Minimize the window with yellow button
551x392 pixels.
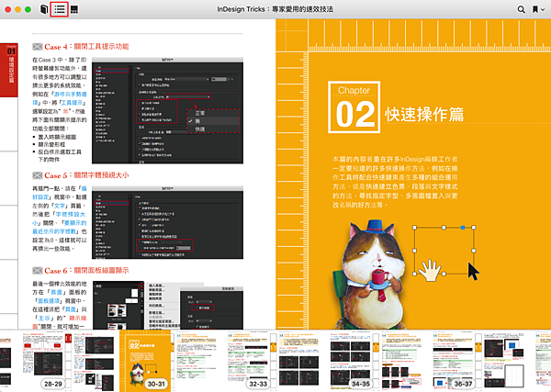pos(18,9)
